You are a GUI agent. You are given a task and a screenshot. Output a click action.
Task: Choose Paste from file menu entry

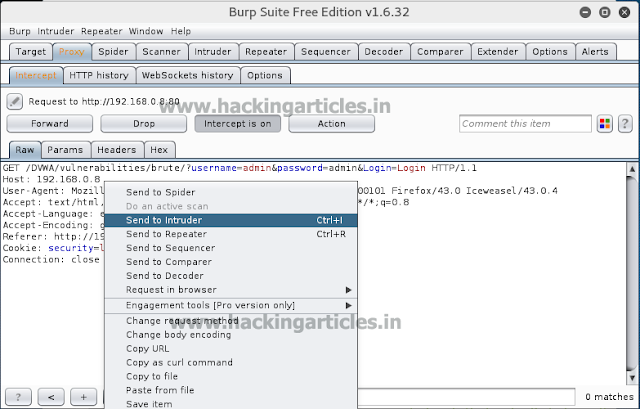pos(231,390)
